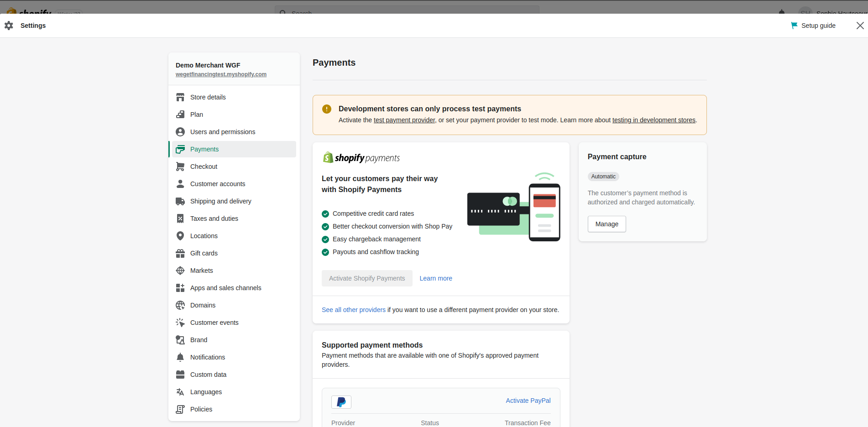Viewport: 868px width, 427px height.
Task: Select Apps and sales channels
Action: click(x=234, y=288)
